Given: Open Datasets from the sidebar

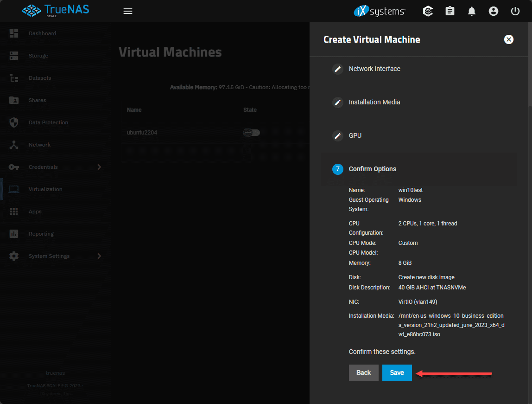Looking at the screenshot, I should 40,78.
